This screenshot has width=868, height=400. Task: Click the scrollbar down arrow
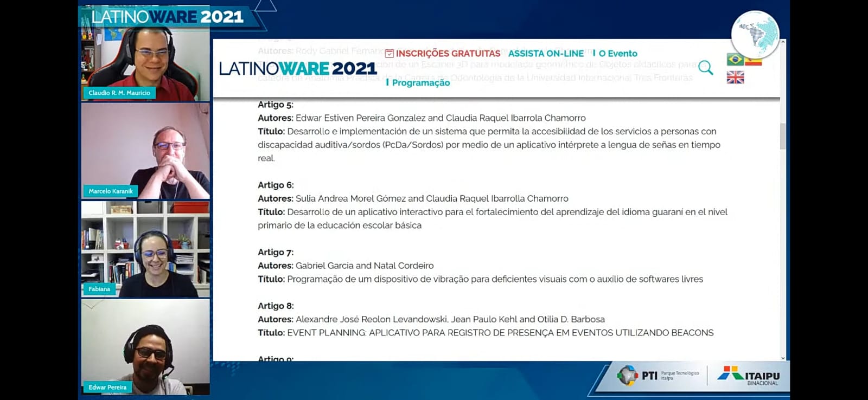point(783,358)
